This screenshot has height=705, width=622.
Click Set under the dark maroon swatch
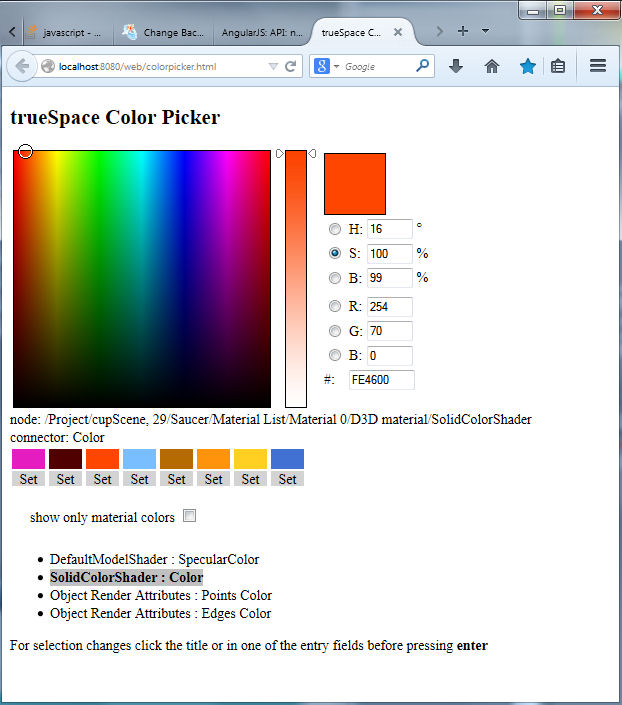click(66, 479)
